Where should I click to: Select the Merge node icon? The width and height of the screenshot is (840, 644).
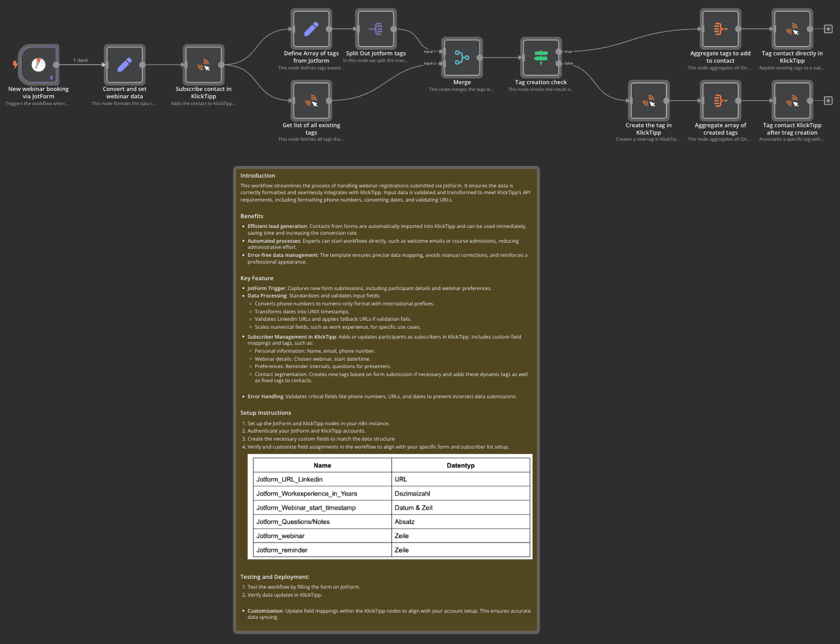462,58
